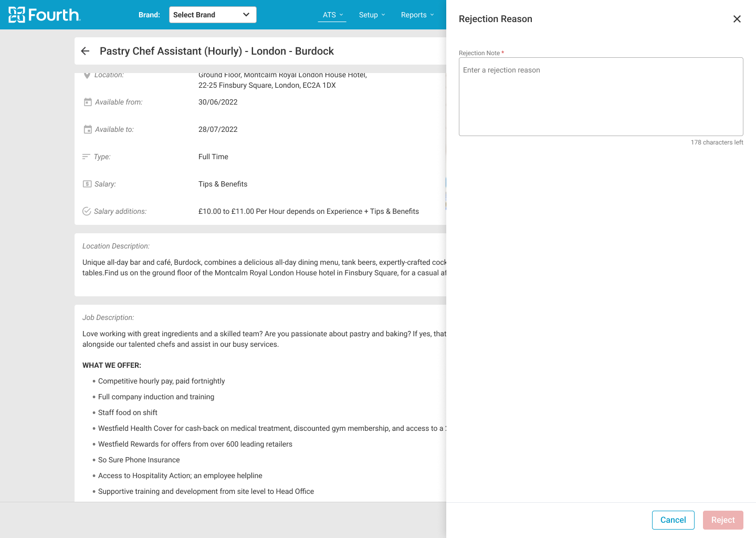Click the Reject button
This screenshot has width=756, height=538.
pos(723,520)
